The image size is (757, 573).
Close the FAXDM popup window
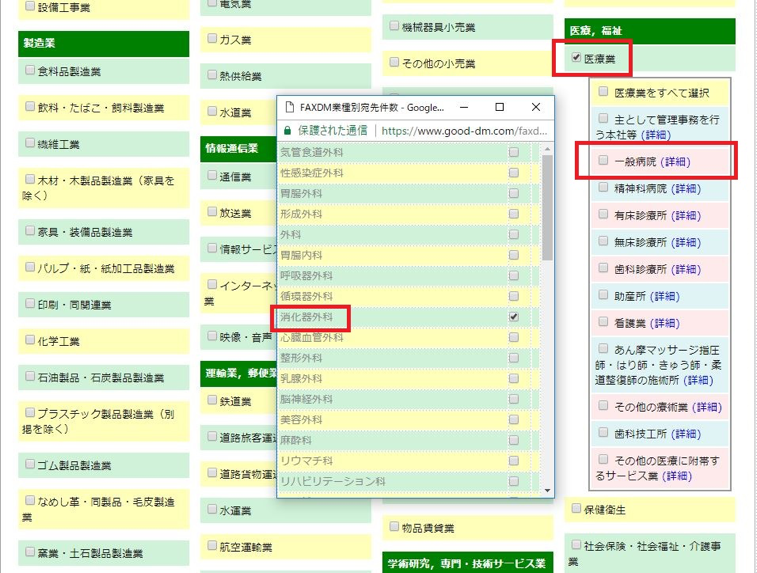535,107
